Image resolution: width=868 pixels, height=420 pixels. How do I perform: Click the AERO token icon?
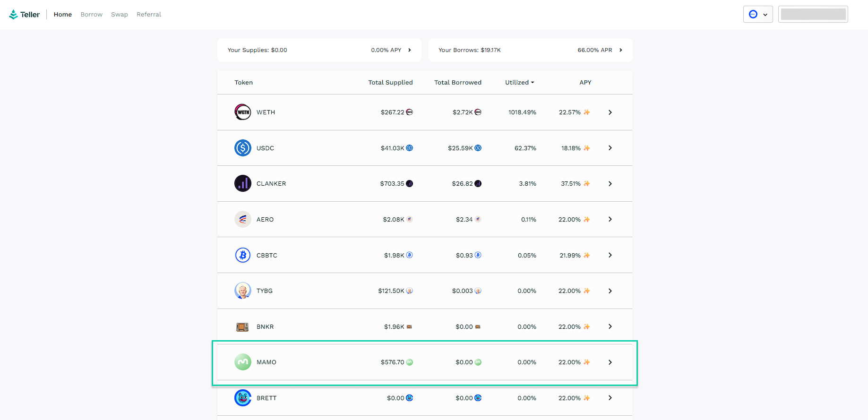pos(243,219)
